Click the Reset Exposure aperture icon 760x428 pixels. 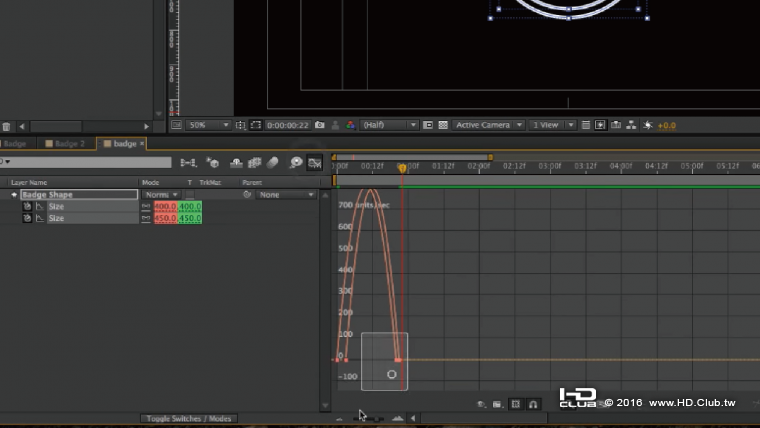pos(648,125)
